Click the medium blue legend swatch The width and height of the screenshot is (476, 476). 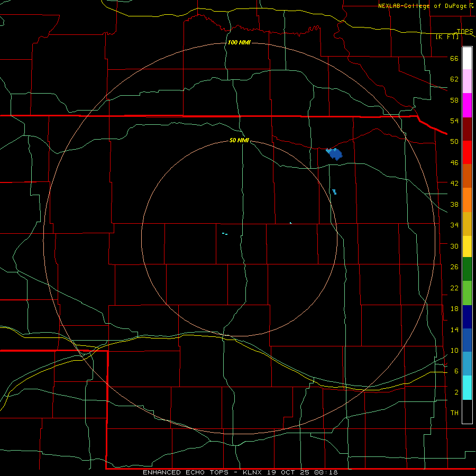coord(467,340)
